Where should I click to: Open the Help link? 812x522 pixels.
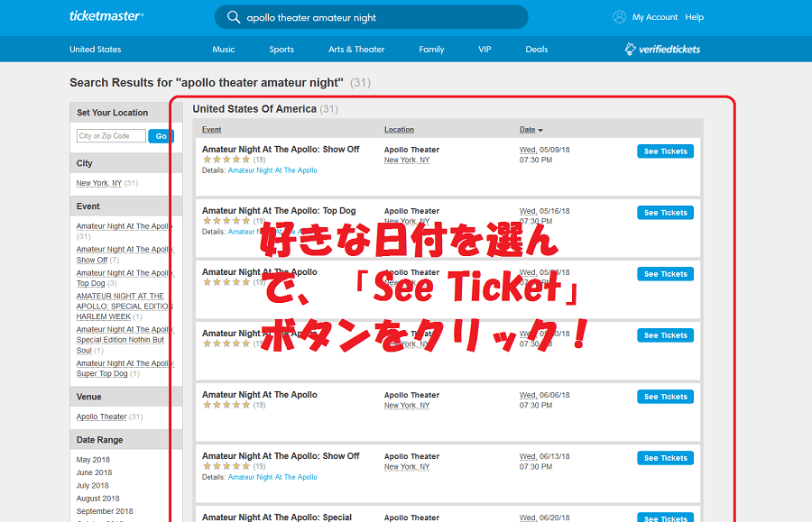click(694, 17)
